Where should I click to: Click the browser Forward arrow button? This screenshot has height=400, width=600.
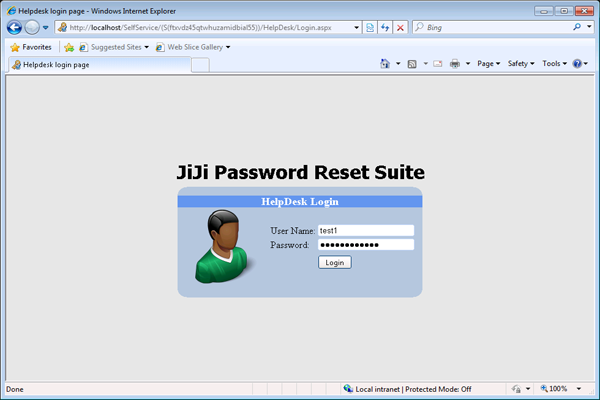pos(32,28)
